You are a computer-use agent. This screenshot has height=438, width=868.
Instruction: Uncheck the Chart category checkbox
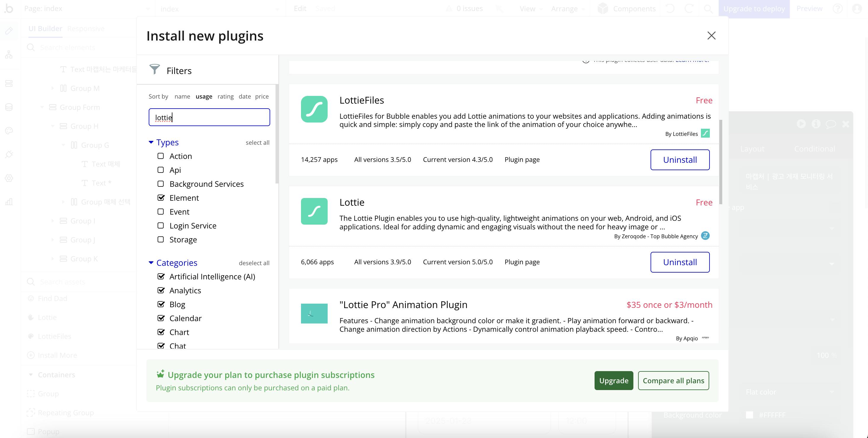tap(161, 332)
